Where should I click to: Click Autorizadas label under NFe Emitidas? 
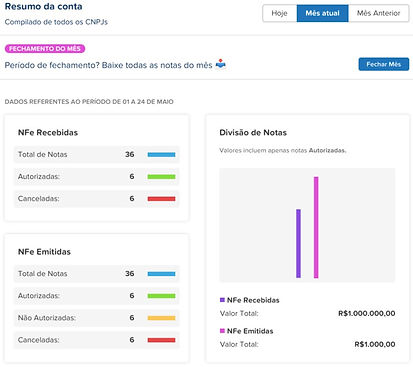[39, 296]
